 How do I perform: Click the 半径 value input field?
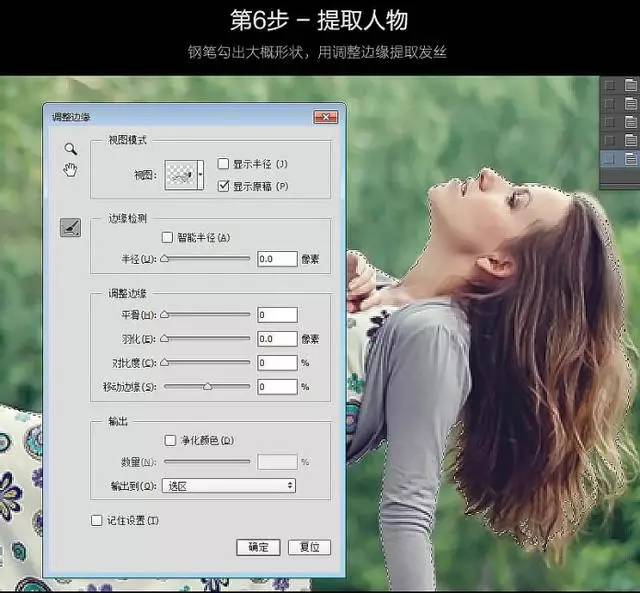(277, 259)
